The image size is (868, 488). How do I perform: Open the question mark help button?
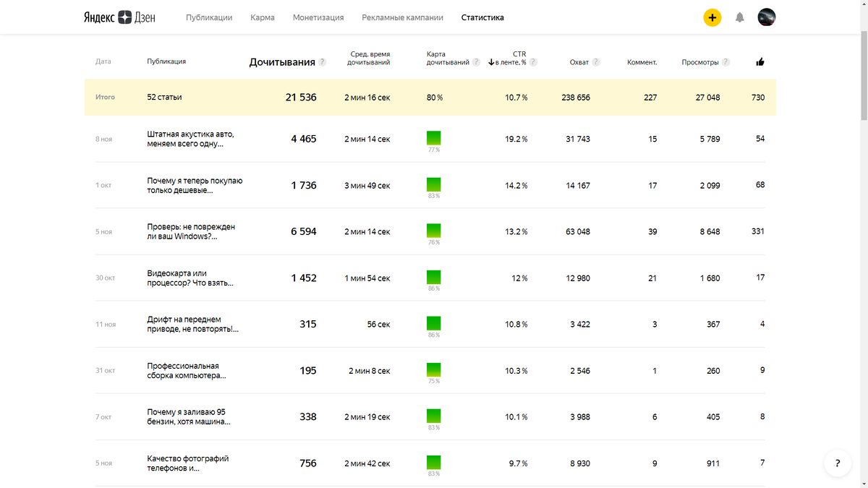[837, 463]
